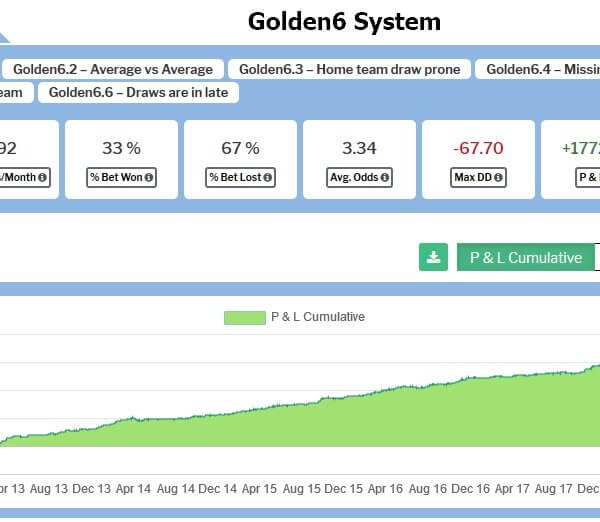Select Golden6.6 – Draws are in late tab
600x522 pixels.
coord(138,92)
